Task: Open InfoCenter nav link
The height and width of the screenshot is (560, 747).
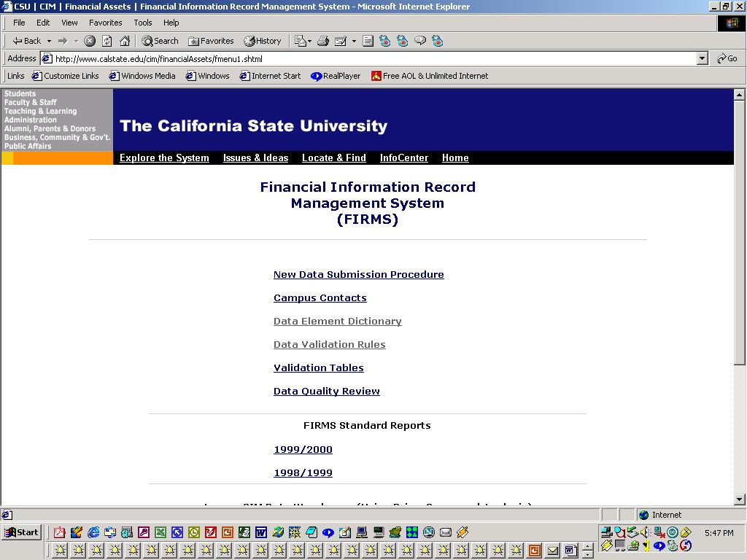Action: point(404,158)
